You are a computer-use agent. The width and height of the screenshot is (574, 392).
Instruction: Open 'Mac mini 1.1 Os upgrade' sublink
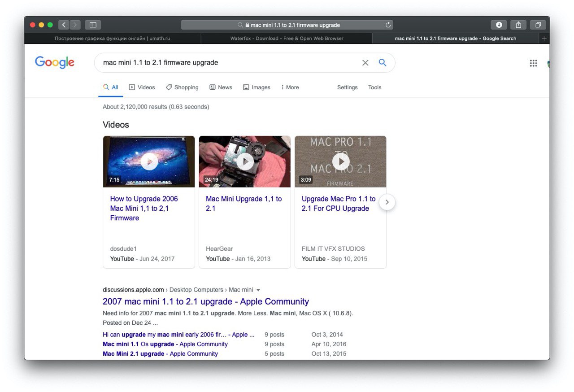click(x=165, y=344)
